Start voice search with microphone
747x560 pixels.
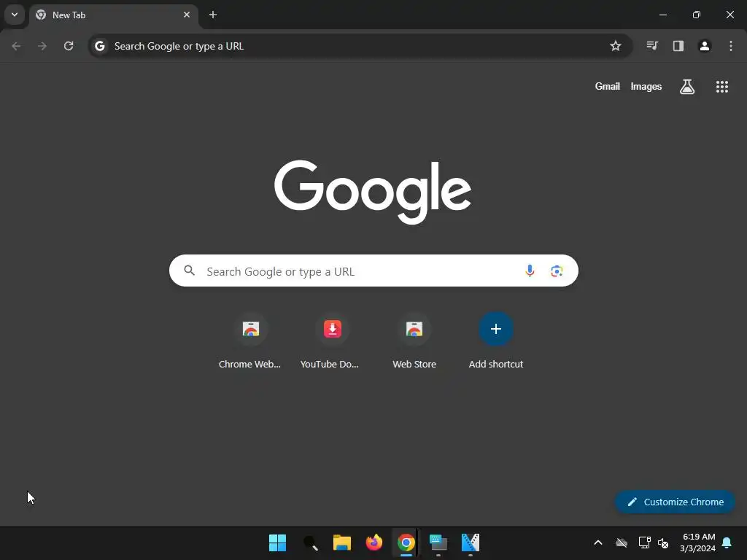pyautogui.click(x=530, y=271)
